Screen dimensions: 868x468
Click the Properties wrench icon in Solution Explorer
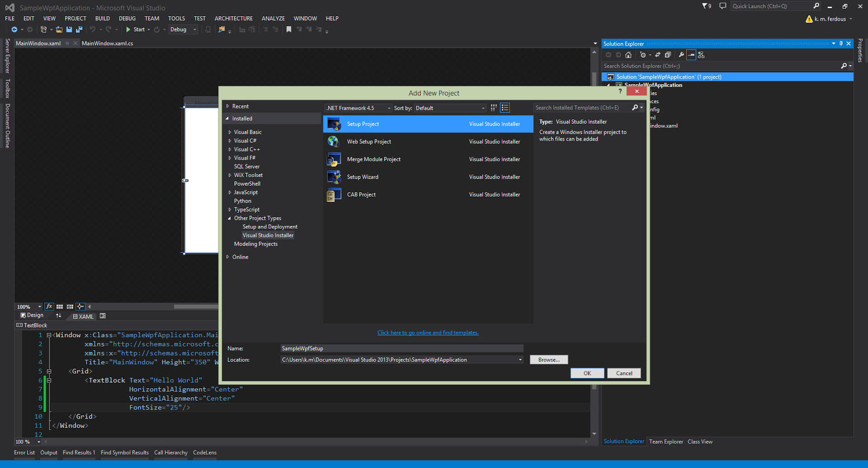[x=681, y=55]
